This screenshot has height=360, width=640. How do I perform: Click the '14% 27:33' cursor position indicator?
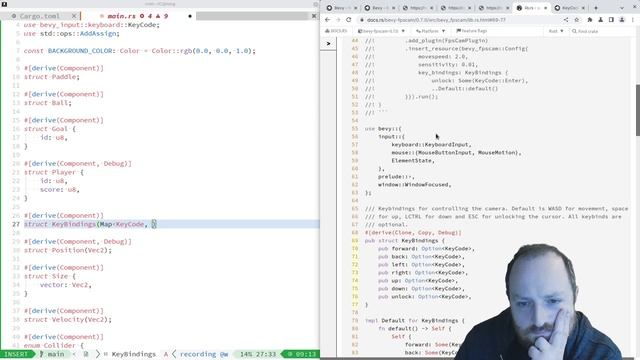pos(258,354)
